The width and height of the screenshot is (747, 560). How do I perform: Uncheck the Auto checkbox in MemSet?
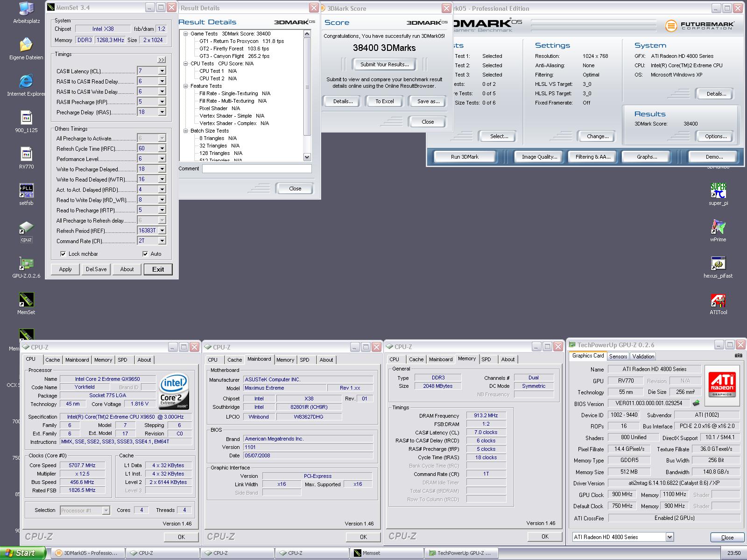[x=145, y=254]
